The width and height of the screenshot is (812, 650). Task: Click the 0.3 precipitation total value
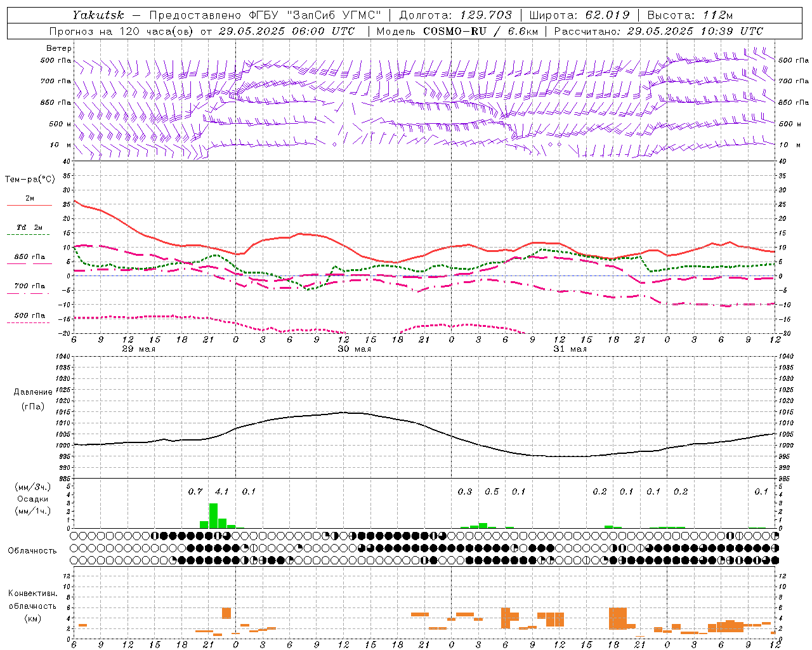point(465,491)
